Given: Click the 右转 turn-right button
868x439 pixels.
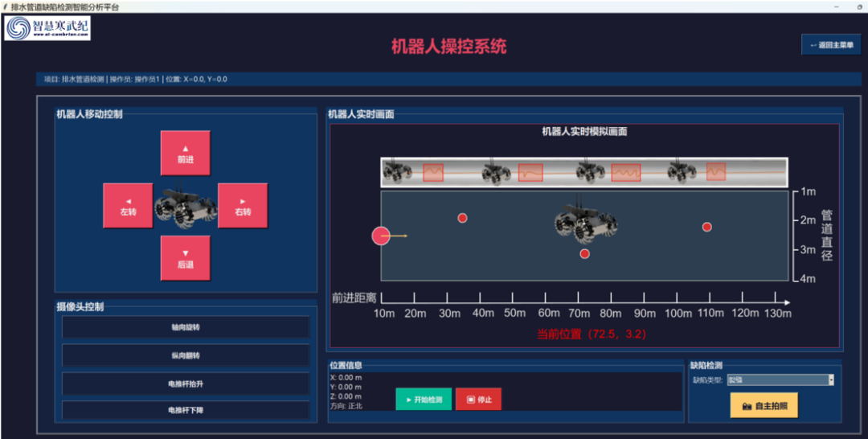Looking at the screenshot, I should [x=243, y=206].
